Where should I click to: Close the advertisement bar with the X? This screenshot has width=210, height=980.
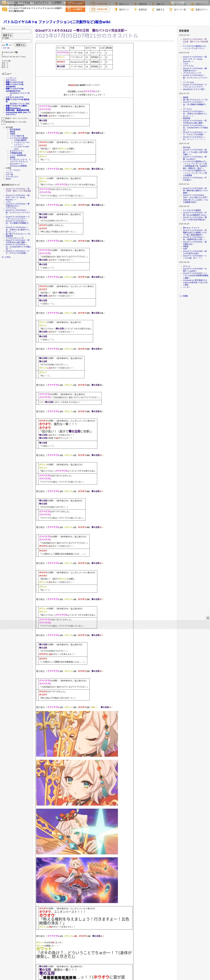(208, 618)
